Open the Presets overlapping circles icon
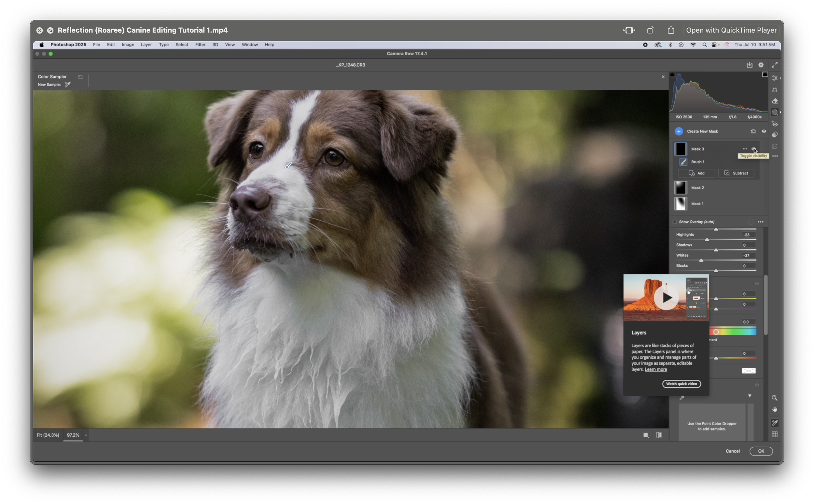The image size is (814, 504). point(774,135)
